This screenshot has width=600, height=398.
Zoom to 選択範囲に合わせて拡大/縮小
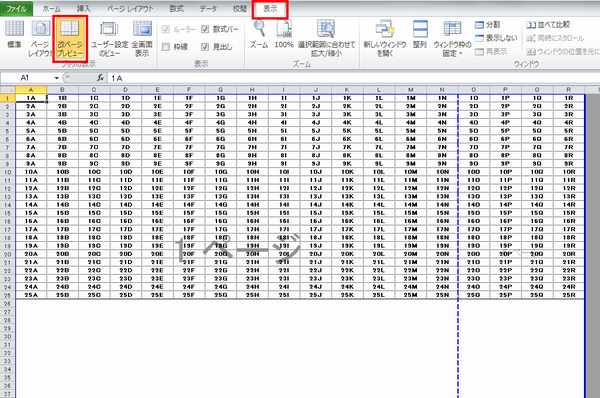coord(326,38)
